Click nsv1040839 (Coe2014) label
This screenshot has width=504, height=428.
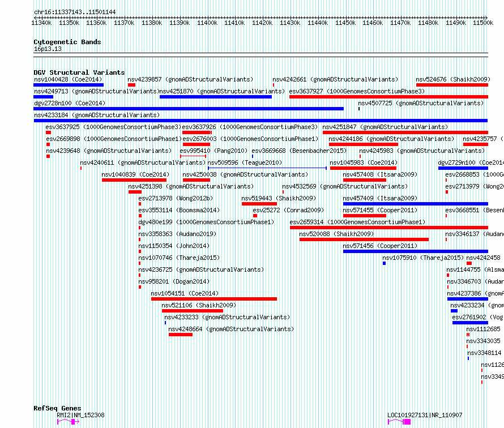click(x=135, y=174)
